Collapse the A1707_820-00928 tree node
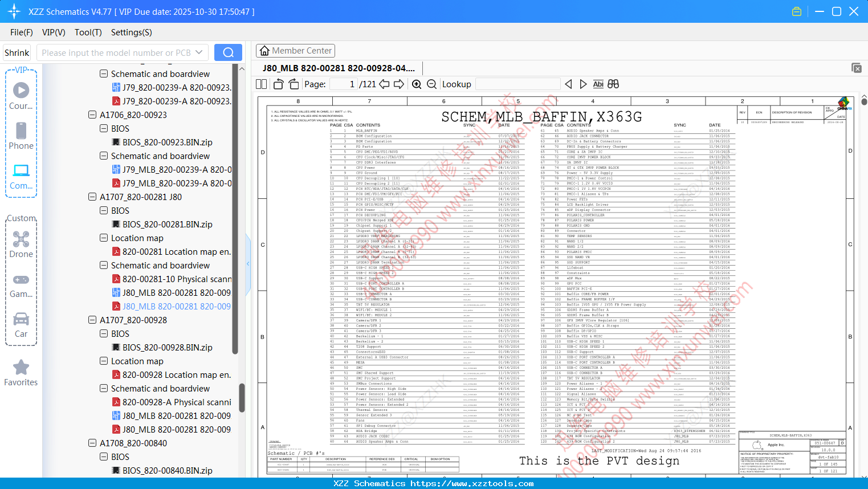868x489 pixels. pyautogui.click(x=92, y=320)
